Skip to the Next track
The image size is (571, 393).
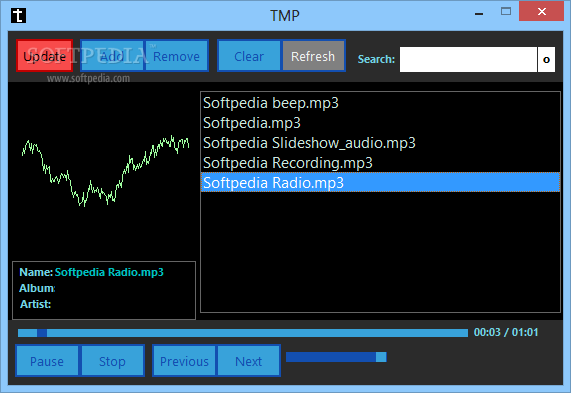click(x=249, y=361)
